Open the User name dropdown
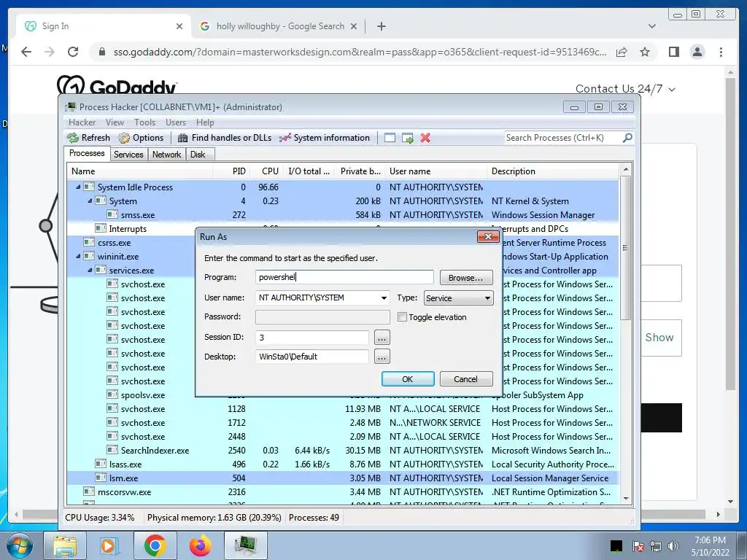747x560 pixels. [384, 298]
